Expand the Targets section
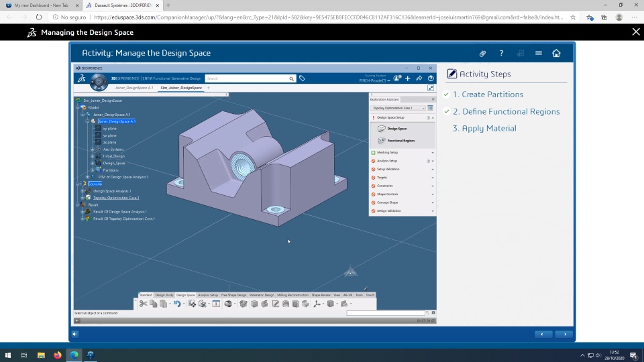Image resolution: width=644 pixels, height=362 pixels. click(433, 178)
